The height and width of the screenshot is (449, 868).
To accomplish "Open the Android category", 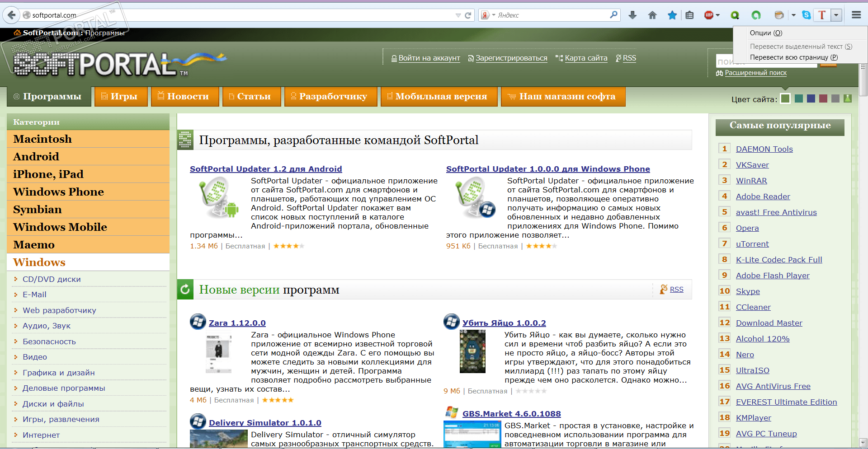I will click(88, 157).
